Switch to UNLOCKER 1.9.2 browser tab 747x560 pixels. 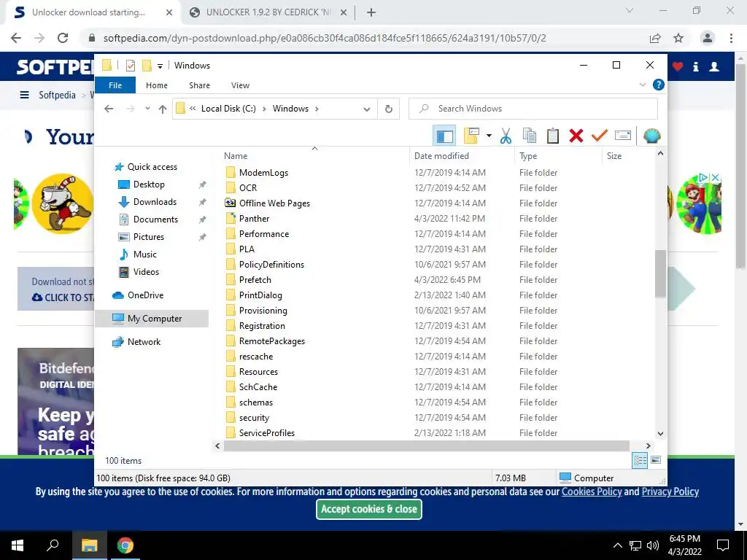(268, 12)
